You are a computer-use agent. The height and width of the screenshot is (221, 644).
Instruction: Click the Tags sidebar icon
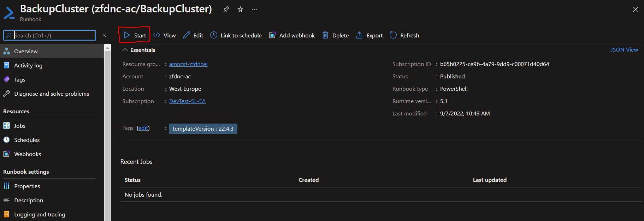[6, 79]
